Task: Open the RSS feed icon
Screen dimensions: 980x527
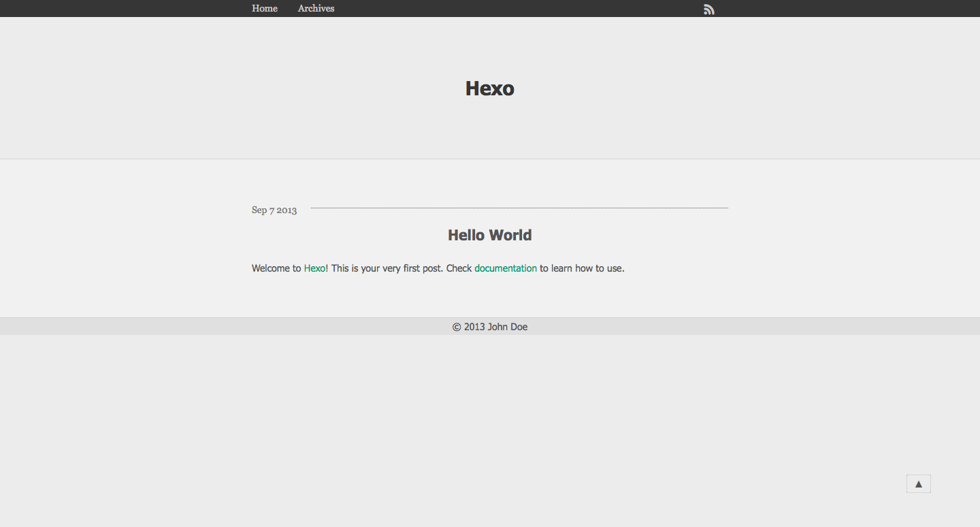Action: (x=709, y=10)
